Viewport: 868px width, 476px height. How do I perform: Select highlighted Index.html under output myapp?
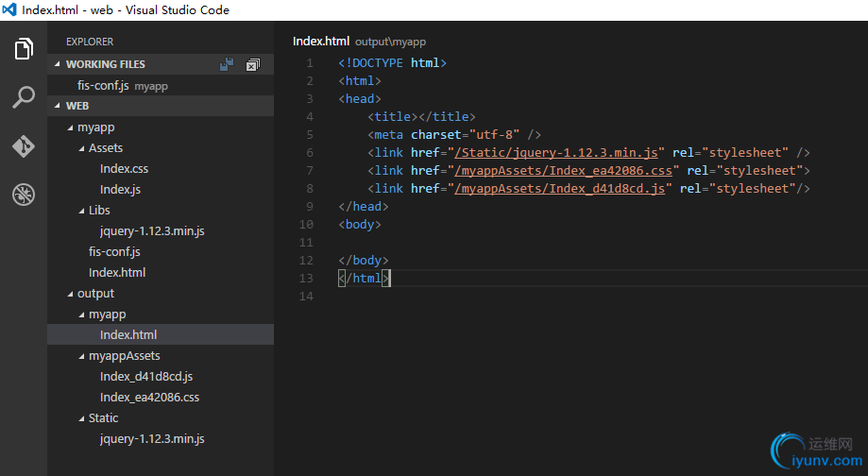tap(161, 335)
